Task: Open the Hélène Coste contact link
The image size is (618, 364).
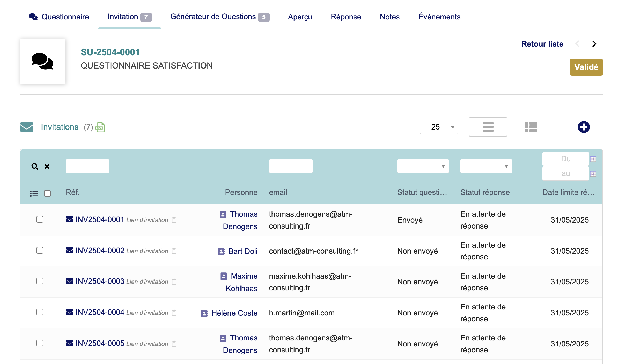Action: [x=234, y=313]
